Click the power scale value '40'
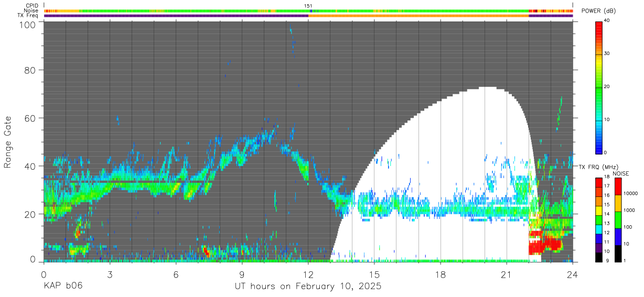 point(607,21)
